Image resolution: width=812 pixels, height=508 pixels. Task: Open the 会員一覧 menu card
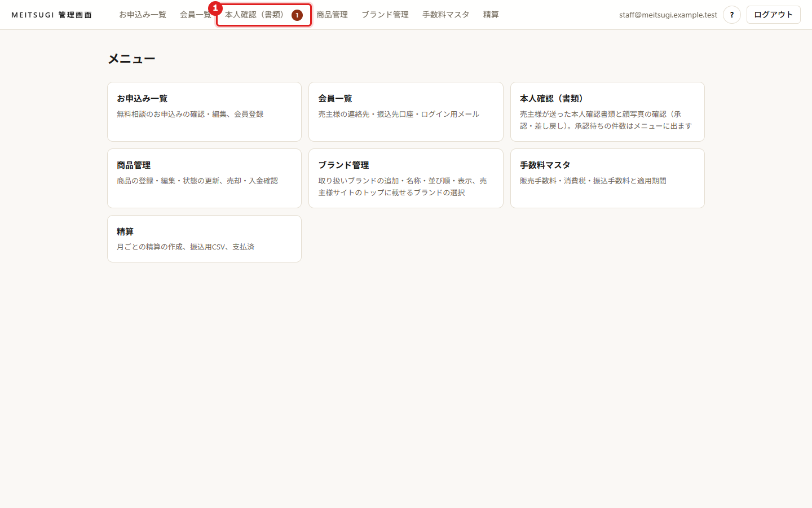[406, 112]
